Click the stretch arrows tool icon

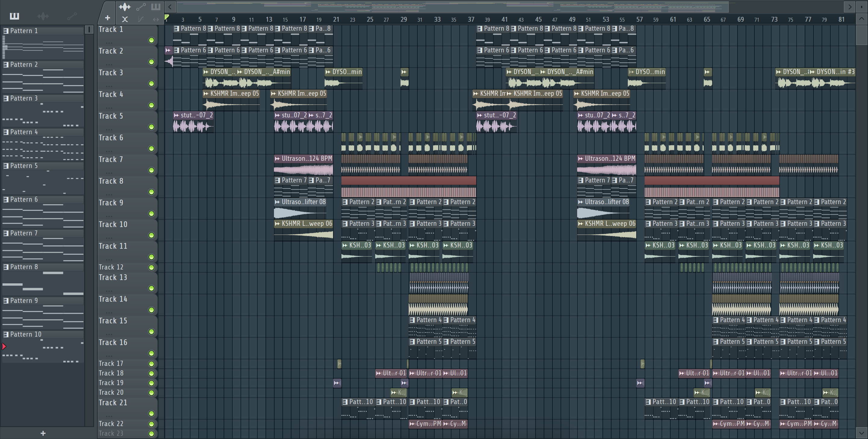156,20
